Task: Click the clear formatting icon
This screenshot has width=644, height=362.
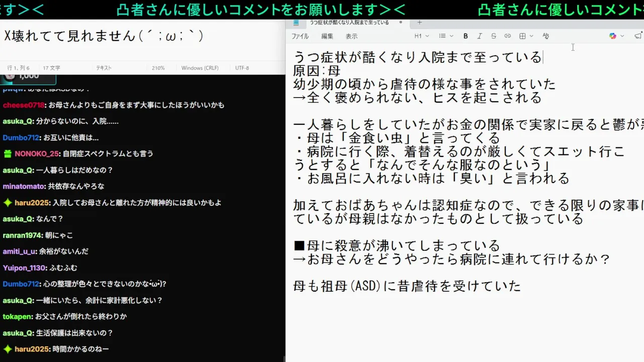Action: click(x=546, y=36)
